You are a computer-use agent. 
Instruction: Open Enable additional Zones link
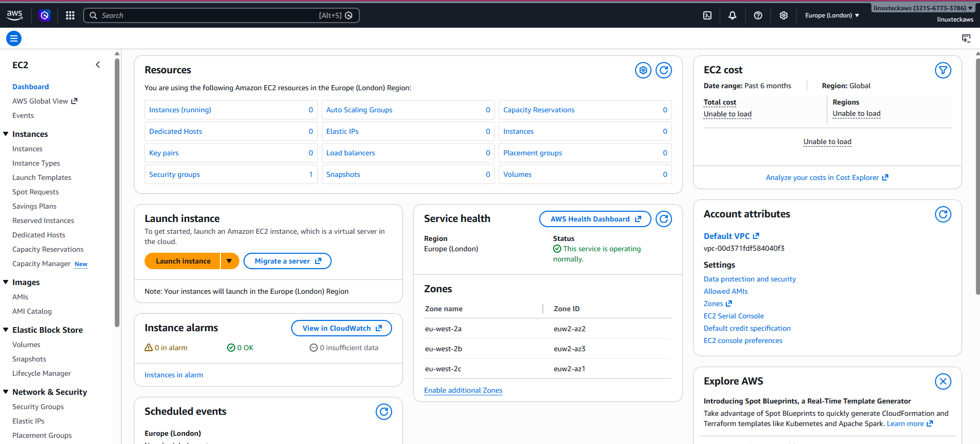coord(463,390)
